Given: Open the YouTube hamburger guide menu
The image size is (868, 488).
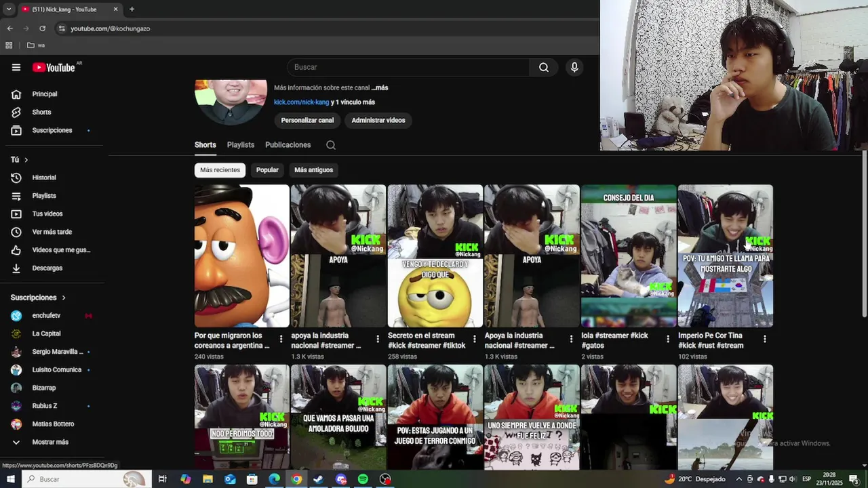Looking at the screenshot, I should pyautogui.click(x=16, y=67).
